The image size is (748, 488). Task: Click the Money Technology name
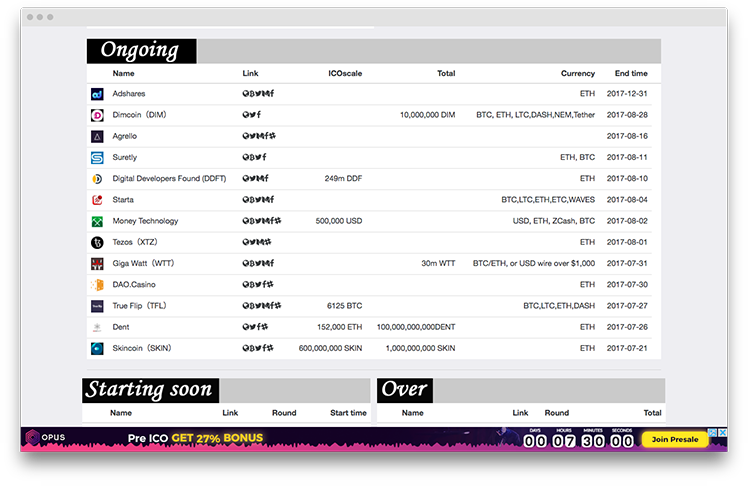tap(145, 221)
